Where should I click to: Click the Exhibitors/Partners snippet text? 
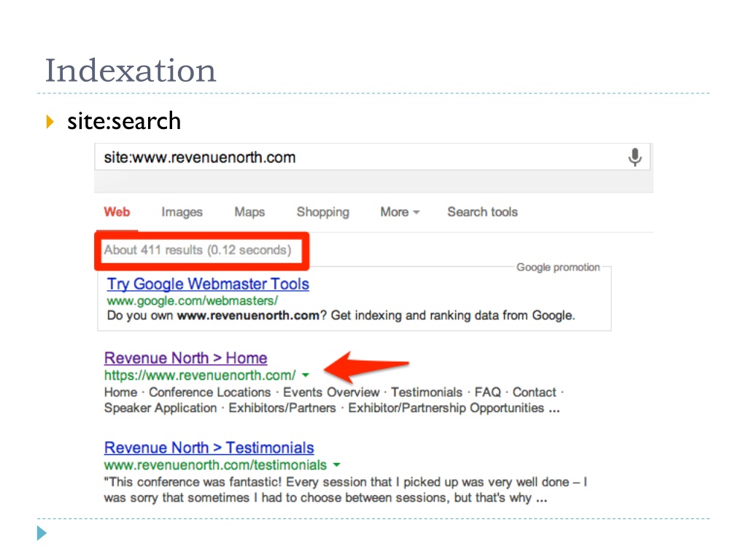(x=282, y=408)
